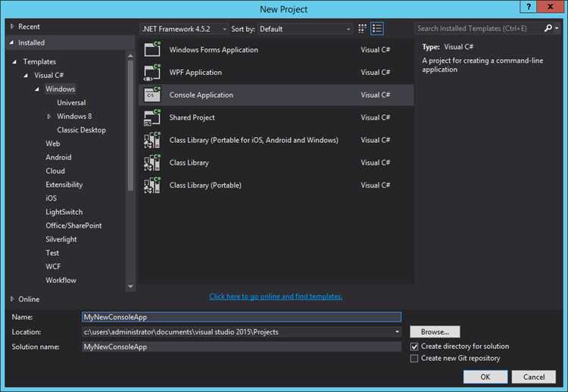Viewport: 568px width, 392px height.
Task: Switch to medium icons list view
Action: tap(376, 29)
